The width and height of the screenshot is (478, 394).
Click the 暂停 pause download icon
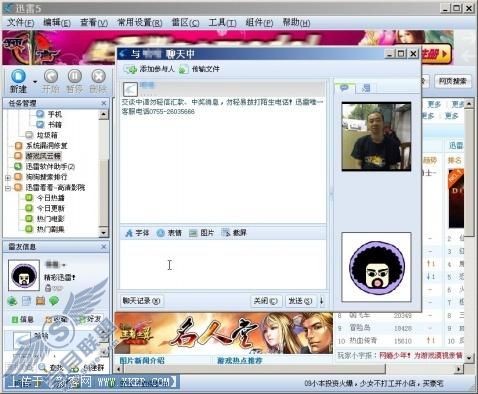[74, 76]
